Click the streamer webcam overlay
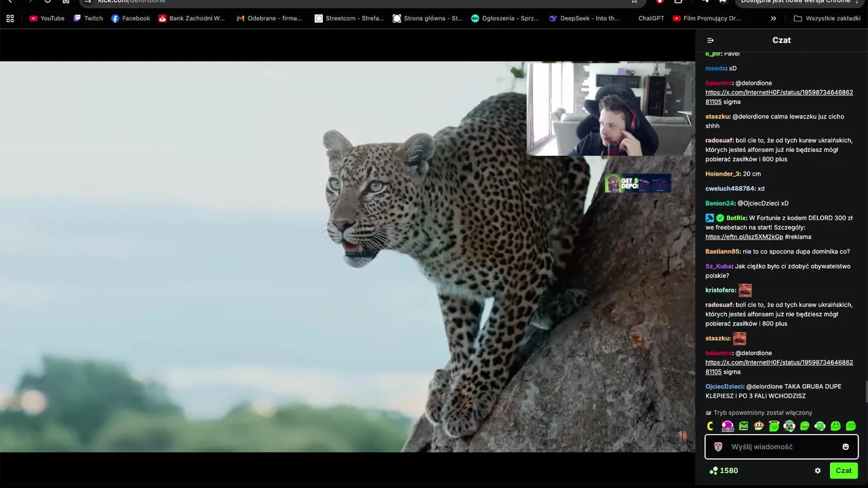Image resolution: width=868 pixels, height=488 pixels. pyautogui.click(x=610, y=109)
